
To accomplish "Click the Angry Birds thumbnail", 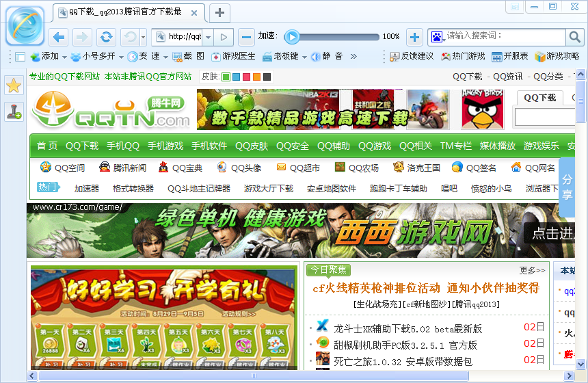I will [x=483, y=109].
